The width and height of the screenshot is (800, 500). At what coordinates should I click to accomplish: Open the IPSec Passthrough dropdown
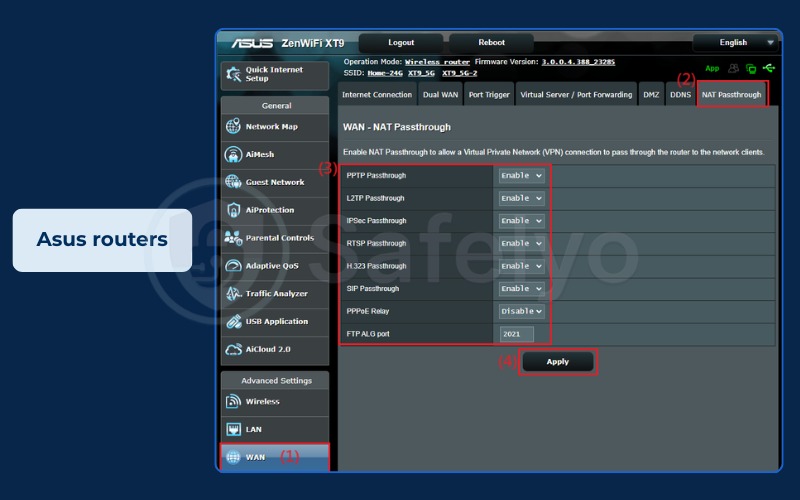521,221
